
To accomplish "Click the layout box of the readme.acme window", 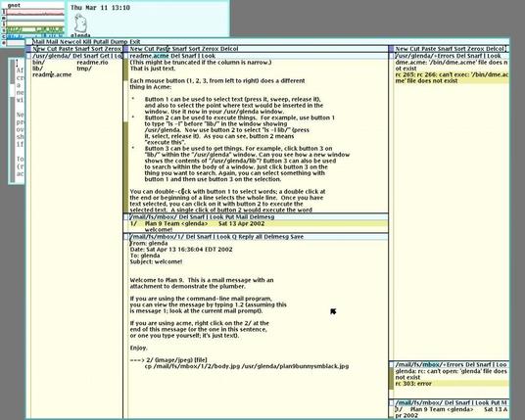I will [x=126, y=56].
